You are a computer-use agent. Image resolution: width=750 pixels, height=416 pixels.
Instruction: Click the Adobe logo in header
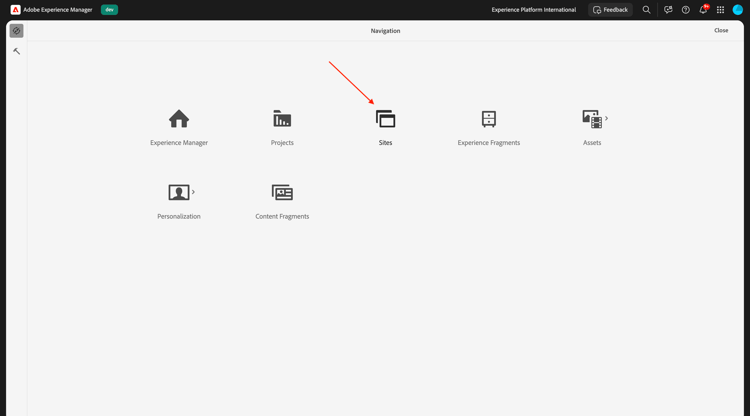pyautogui.click(x=15, y=10)
